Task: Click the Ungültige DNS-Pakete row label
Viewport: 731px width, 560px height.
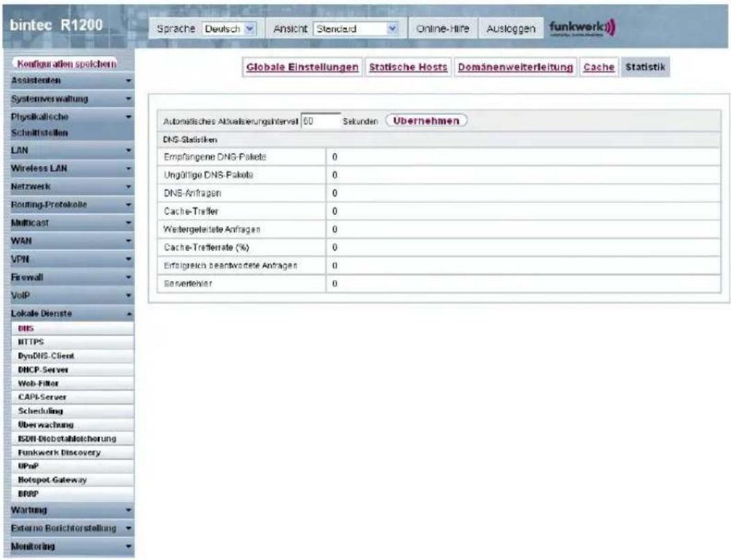Action: click(208, 175)
